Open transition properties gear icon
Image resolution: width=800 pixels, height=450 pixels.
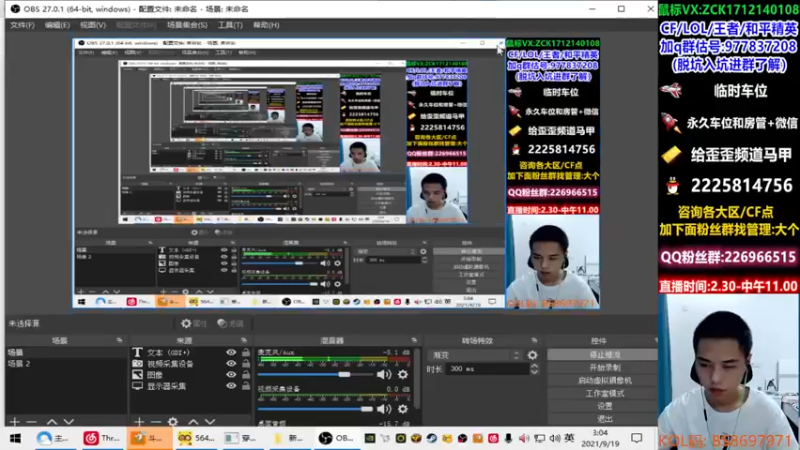pos(532,355)
